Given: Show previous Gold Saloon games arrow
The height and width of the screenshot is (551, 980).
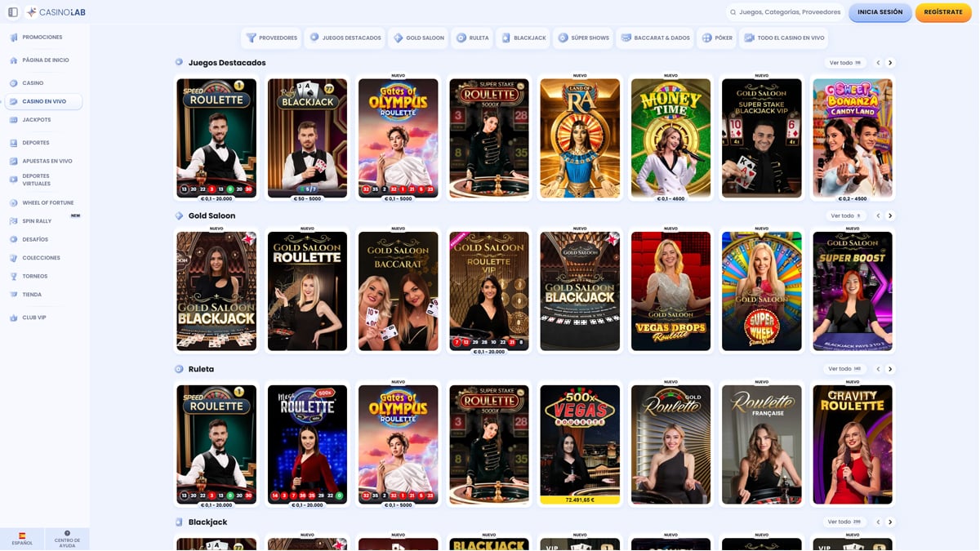Looking at the screenshot, I should [x=878, y=216].
